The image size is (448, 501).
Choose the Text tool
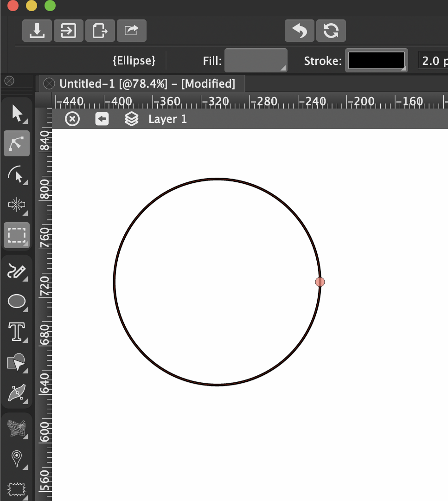(x=17, y=332)
